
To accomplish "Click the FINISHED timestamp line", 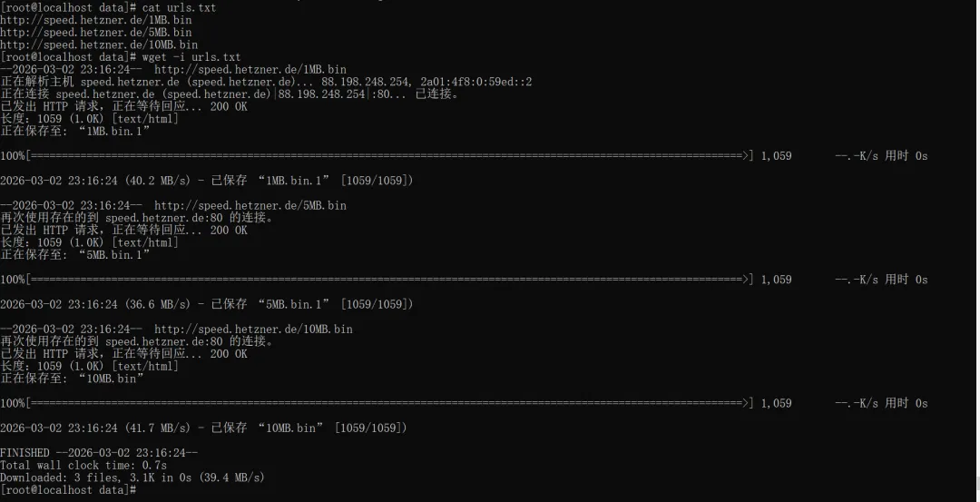I will click(99, 452).
